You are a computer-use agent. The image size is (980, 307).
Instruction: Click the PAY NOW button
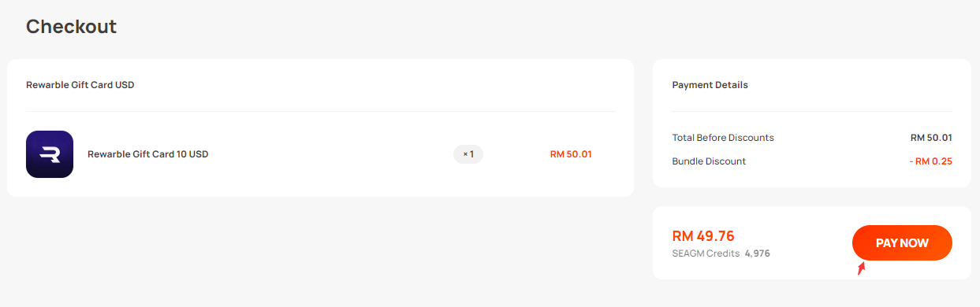coord(902,243)
